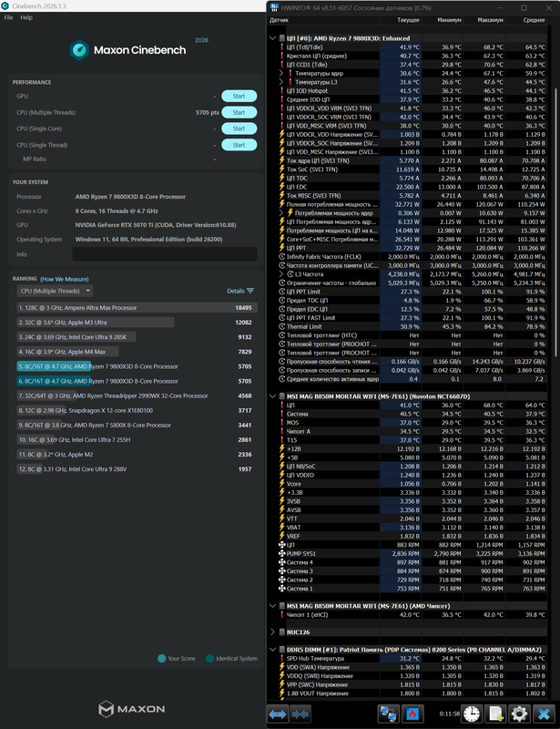Click clock icon beside Thermal Limit row
Image resolution: width=560 pixels, height=729 pixels.
(x=281, y=326)
